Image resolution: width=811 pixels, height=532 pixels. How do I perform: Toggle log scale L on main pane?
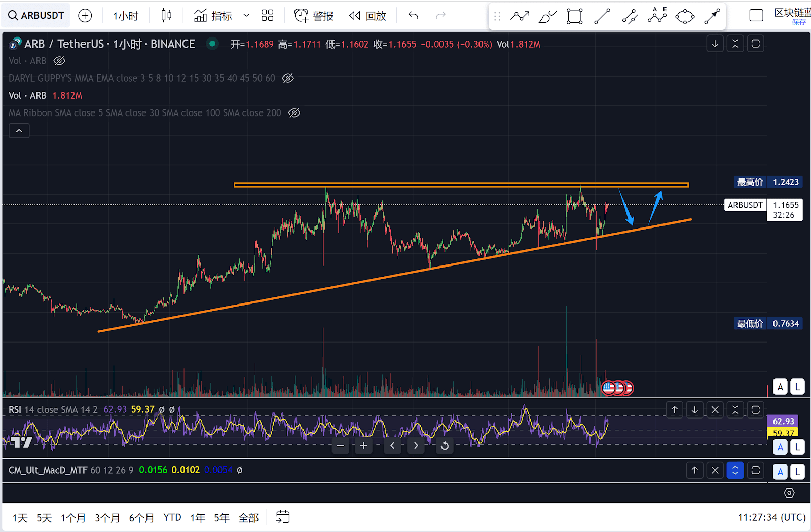click(x=797, y=387)
